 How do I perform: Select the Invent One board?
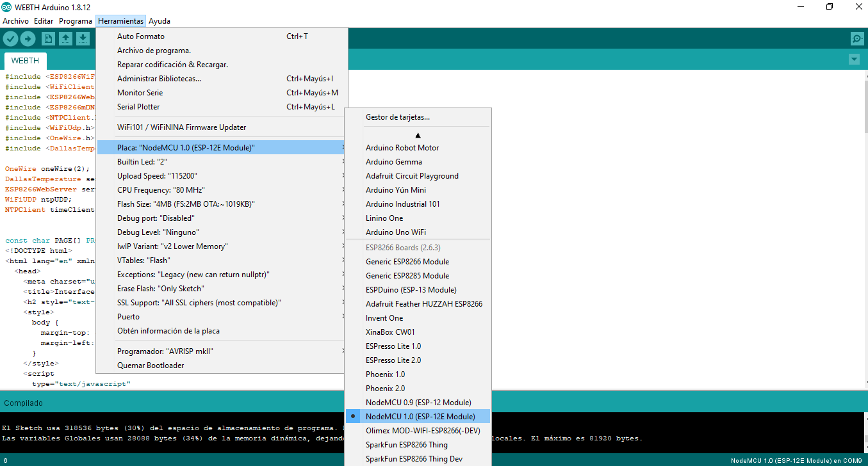(418, 318)
